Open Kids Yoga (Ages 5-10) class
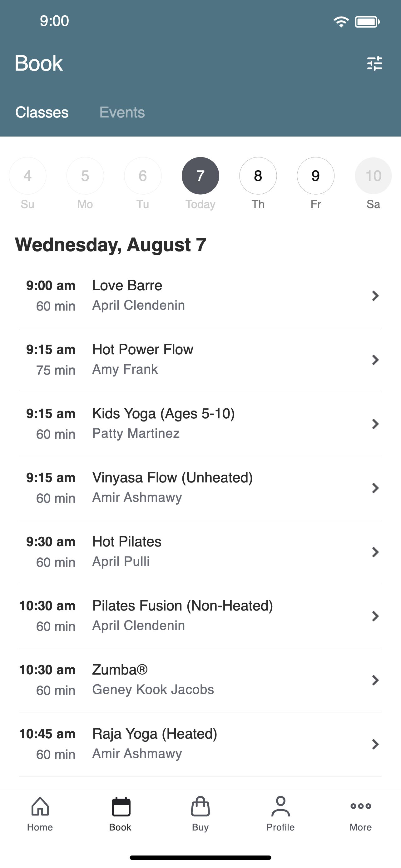The width and height of the screenshot is (401, 868). click(200, 424)
